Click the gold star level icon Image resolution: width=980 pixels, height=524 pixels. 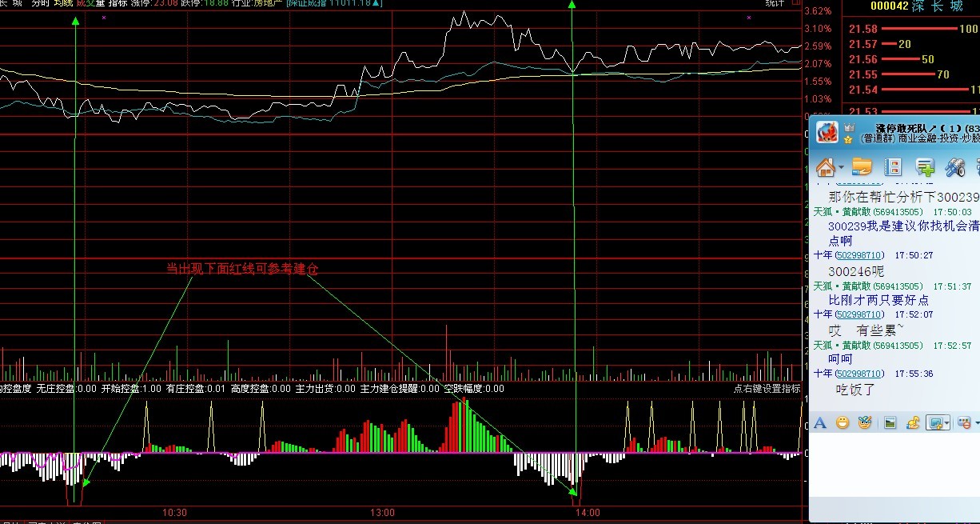click(848, 139)
